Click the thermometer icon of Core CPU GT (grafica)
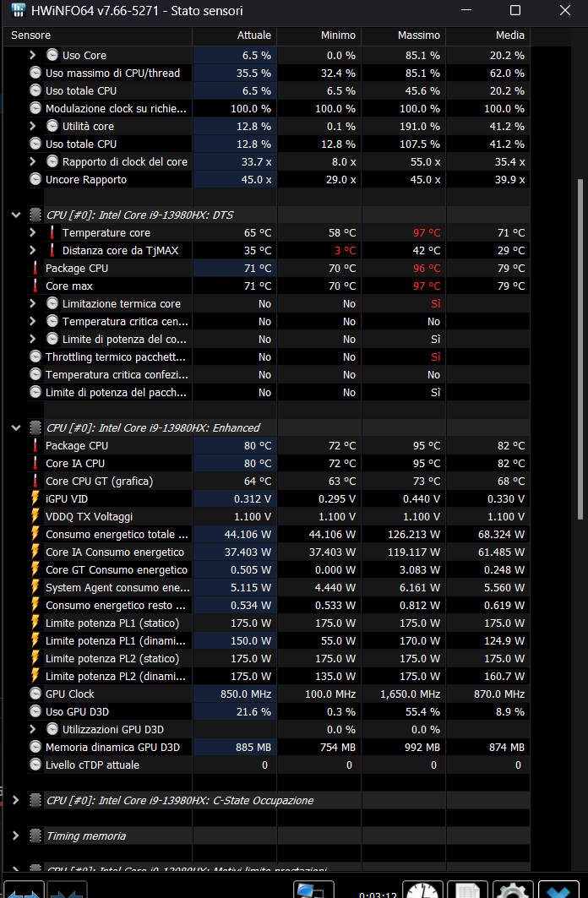 pyautogui.click(x=35, y=482)
